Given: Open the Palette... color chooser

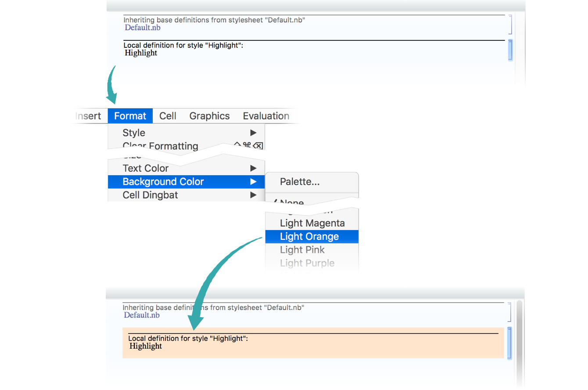Looking at the screenshot, I should tap(300, 181).
